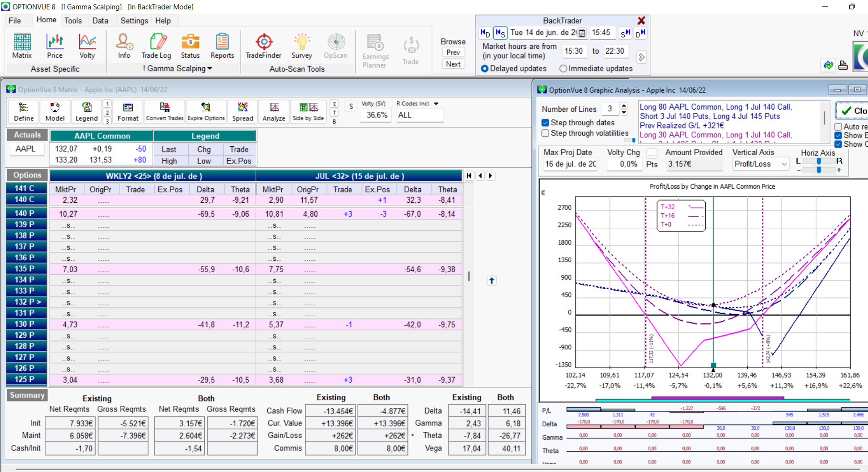
Task: Open the Volty chart icon
Action: click(87, 46)
